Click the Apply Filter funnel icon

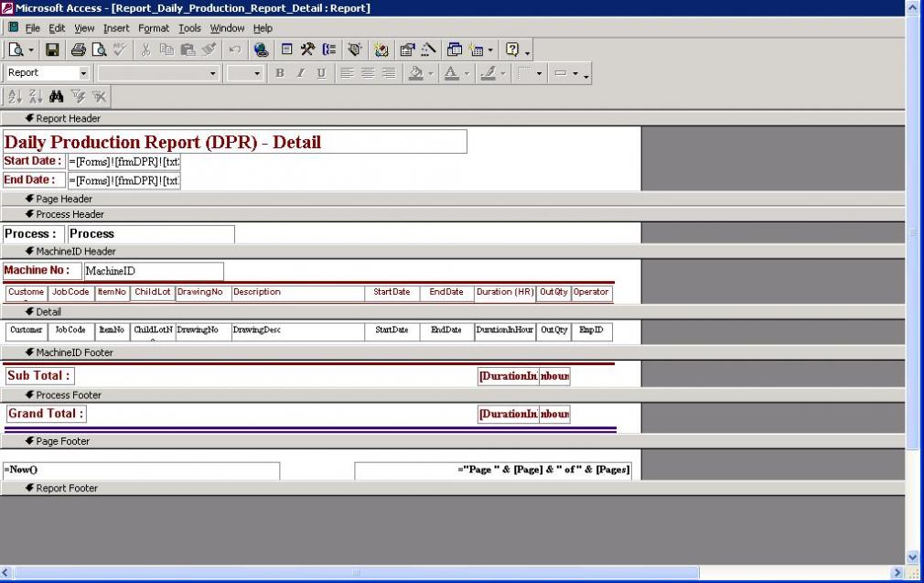click(78, 96)
